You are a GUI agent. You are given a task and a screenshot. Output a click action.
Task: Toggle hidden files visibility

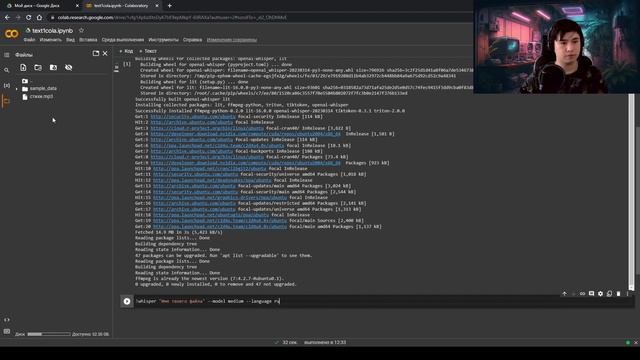point(69,67)
